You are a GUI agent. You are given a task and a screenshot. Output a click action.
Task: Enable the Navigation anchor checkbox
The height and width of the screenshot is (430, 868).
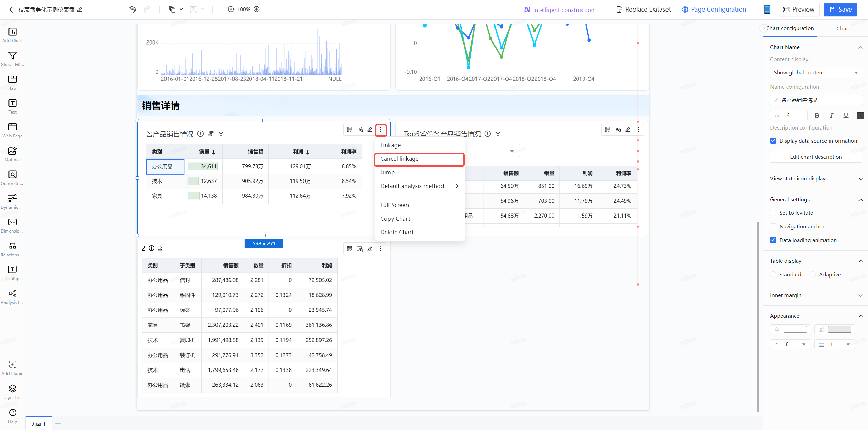[773, 226]
